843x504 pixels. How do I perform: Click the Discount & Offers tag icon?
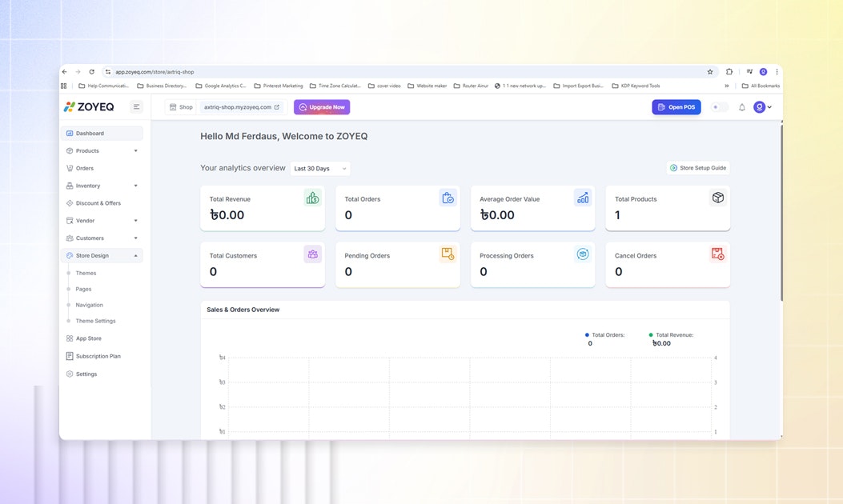pos(70,203)
